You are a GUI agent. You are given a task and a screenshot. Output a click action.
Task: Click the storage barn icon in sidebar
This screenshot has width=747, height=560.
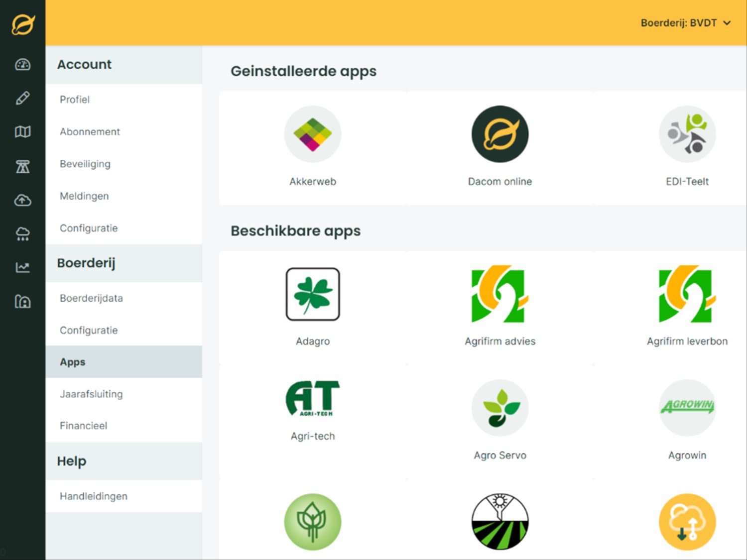(23, 301)
